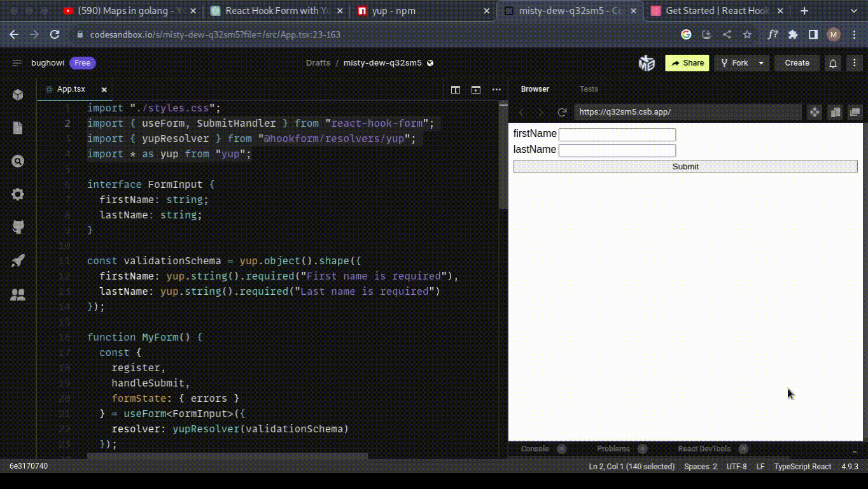Click the firstName input field
The width and height of the screenshot is (868, 489).
[x=617, y=134]
